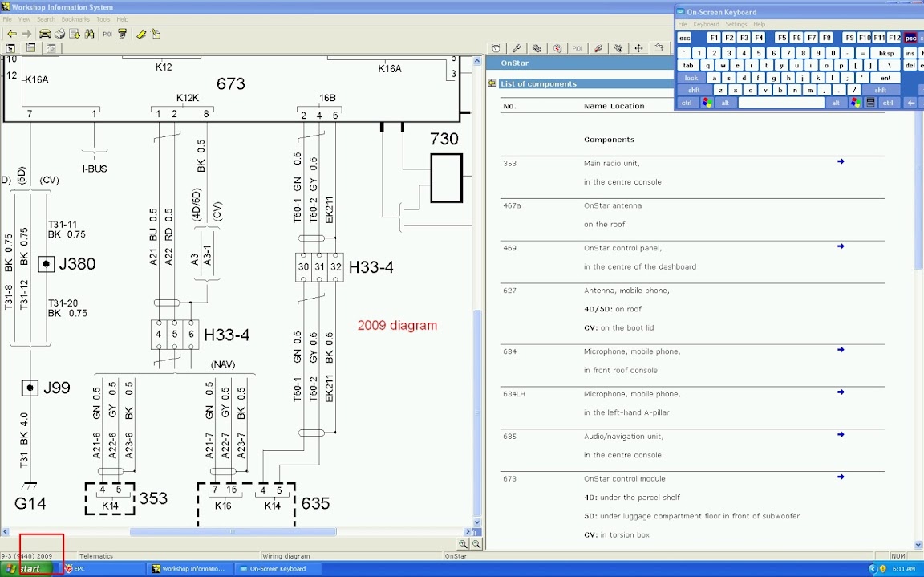
Task: Open the Bookmarks menu
Action: [75, 19]
